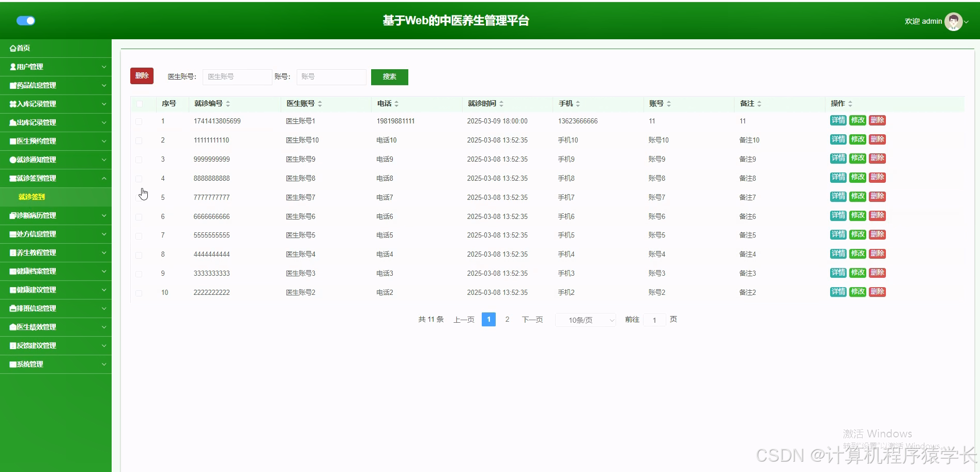This screenshot has width=980, height=472.
Task: Open the 首页 home icon in sidebar
Action: pyautogui.click(x=12, y=48)
